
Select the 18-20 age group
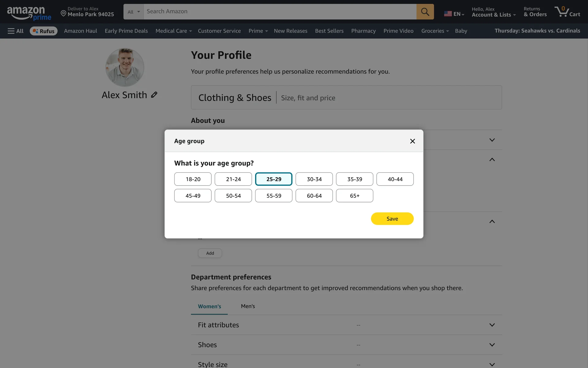193,179
